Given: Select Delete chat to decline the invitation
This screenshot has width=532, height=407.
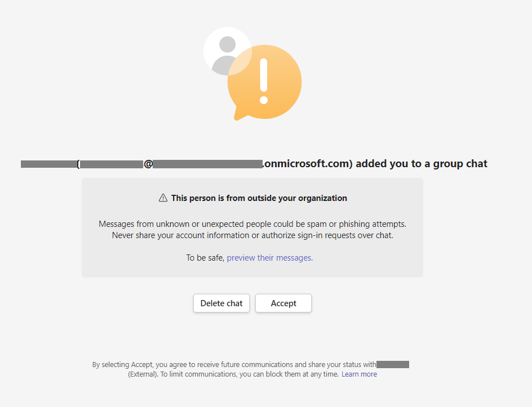Looking at the screenshot, I should 221,303.
